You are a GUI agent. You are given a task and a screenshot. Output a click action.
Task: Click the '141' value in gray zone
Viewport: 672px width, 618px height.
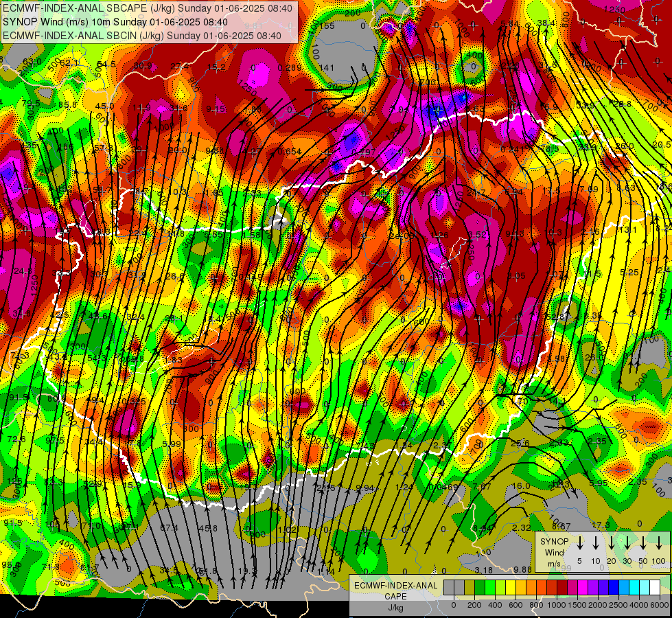point(327,67)
